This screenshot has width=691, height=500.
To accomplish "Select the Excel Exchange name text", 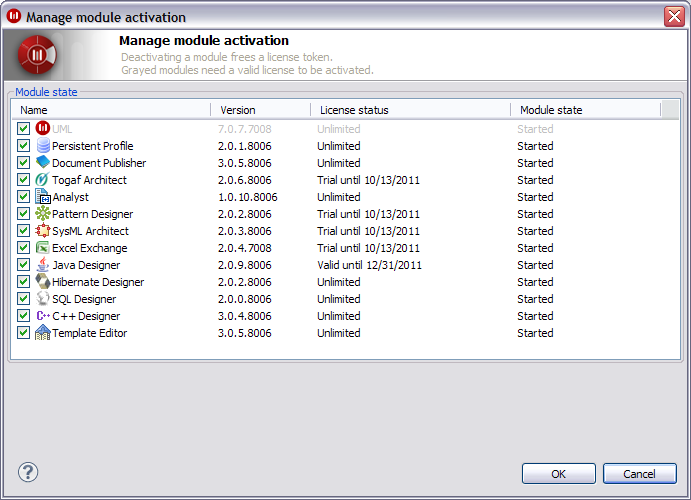I will [x=89, y=248].
